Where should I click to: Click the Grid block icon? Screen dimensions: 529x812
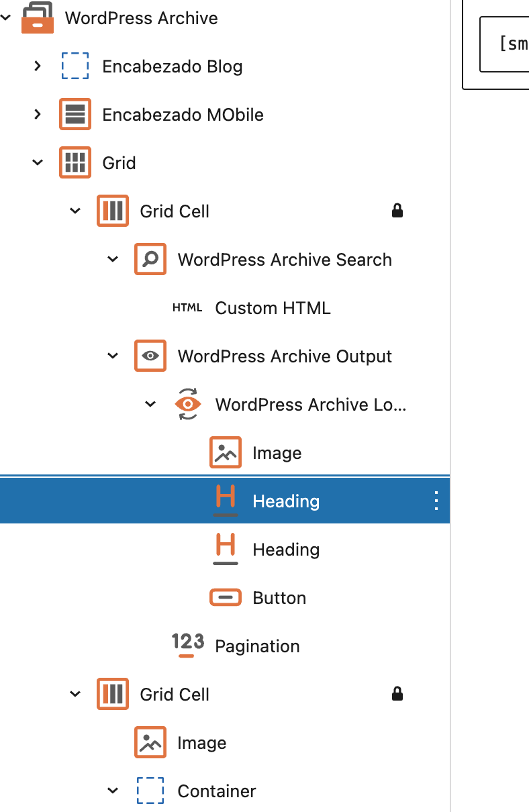coord(75,163)
